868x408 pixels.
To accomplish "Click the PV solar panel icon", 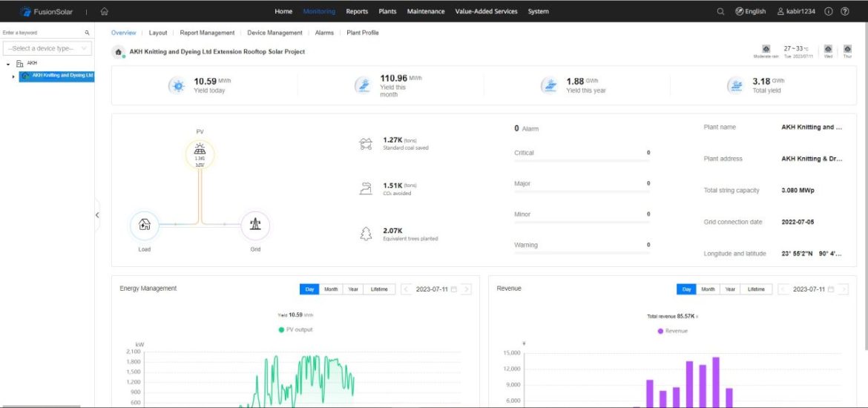I will 200,154.
